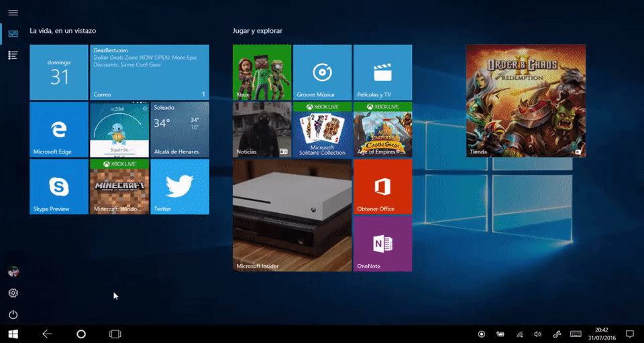Select the Pinned tiles view

13,33
